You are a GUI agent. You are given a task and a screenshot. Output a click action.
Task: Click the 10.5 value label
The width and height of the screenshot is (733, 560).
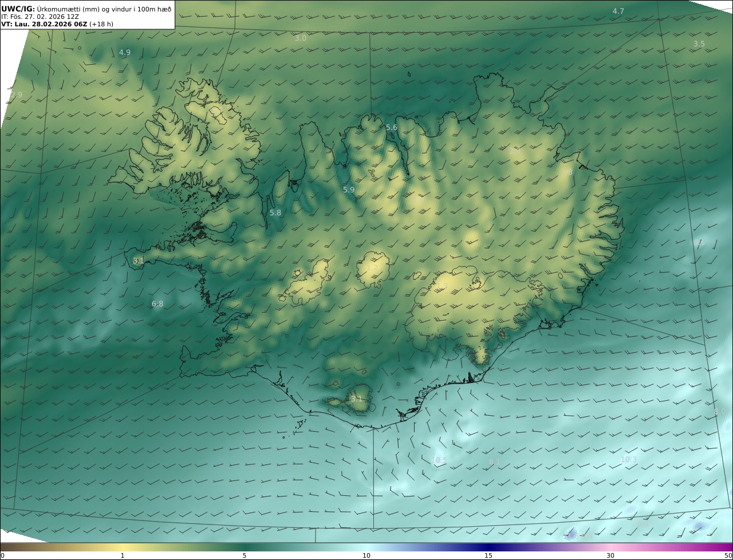439,460
